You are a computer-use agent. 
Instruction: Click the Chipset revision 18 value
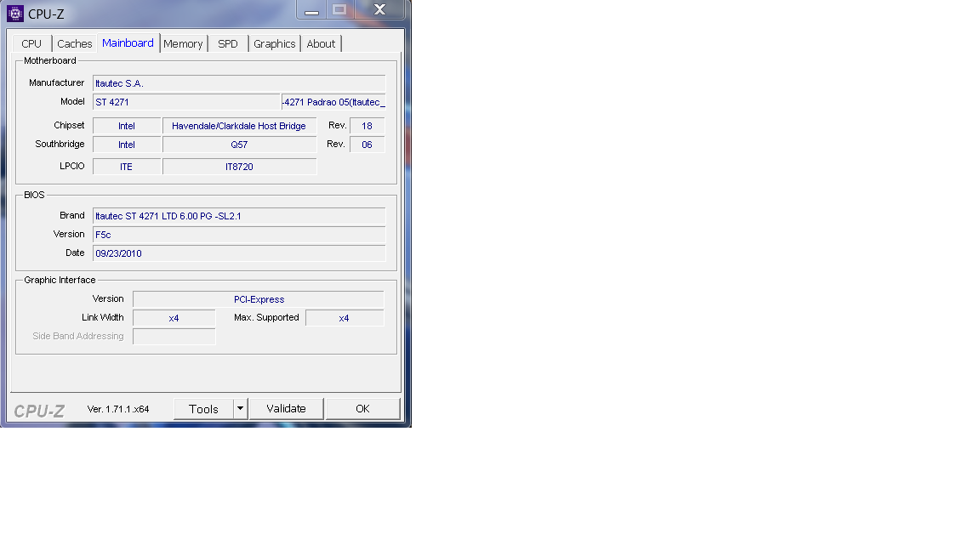tap(367, 126)
